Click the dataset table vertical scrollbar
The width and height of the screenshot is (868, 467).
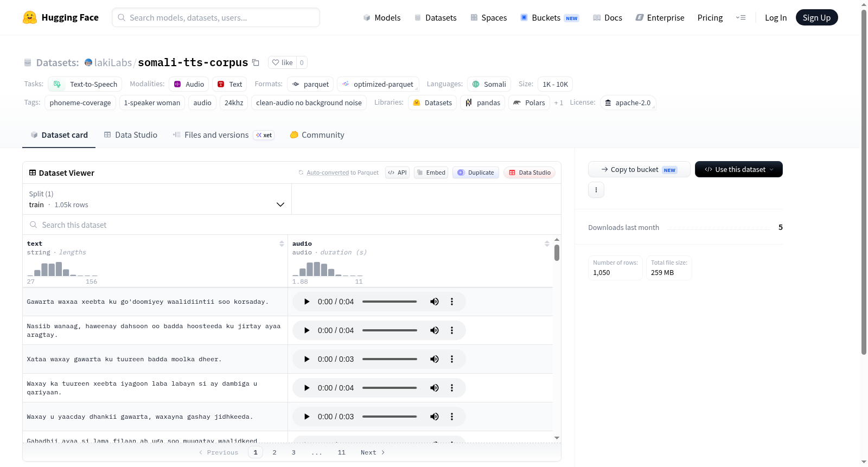[557, 253]
